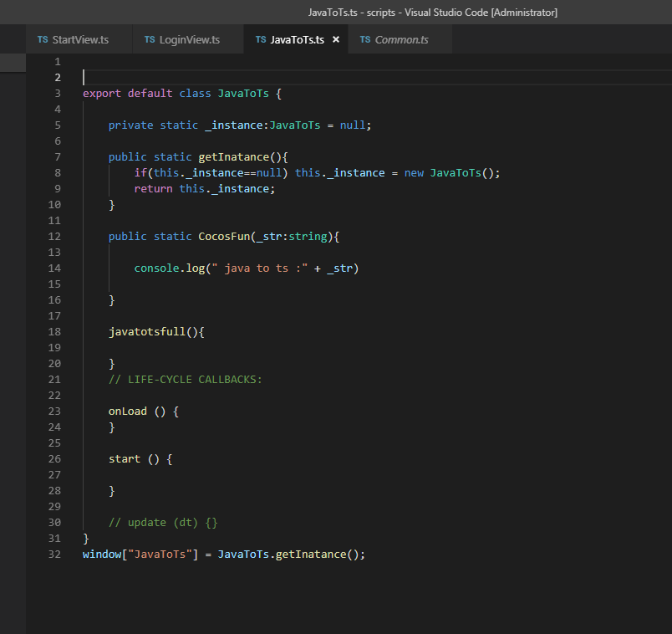Click the LIFE-CYCLE CALLBACKS comment

click(x=185, y=380)
